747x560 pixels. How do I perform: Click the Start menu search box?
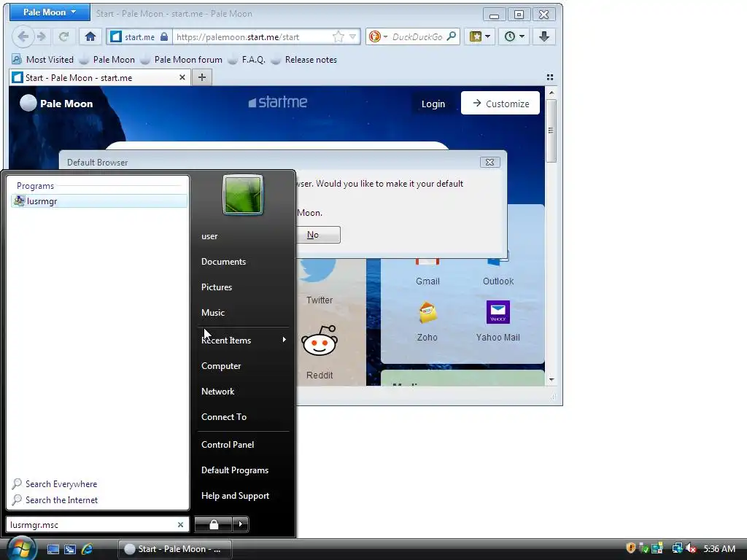(91, 525)
